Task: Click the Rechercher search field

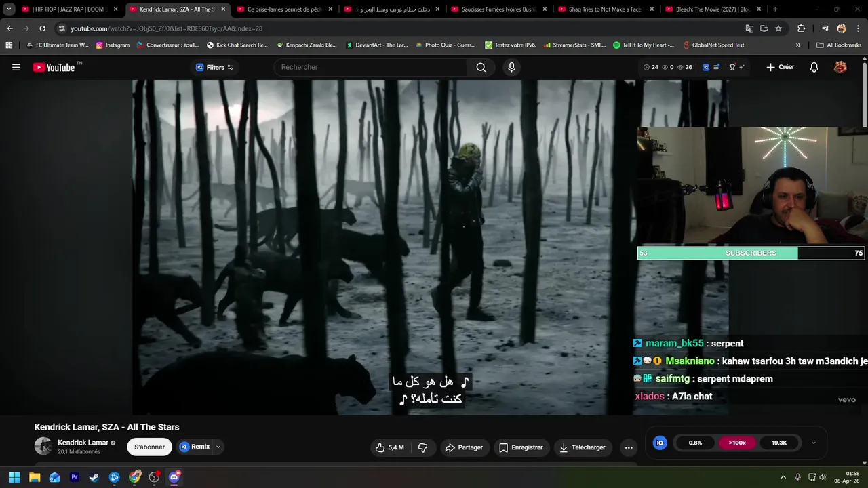Action: tap(370, 67)
